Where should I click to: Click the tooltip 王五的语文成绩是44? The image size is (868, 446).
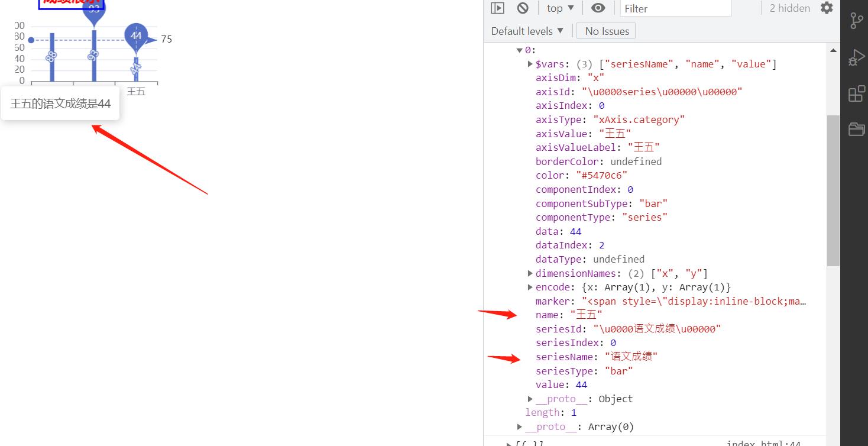coord(60,104)
